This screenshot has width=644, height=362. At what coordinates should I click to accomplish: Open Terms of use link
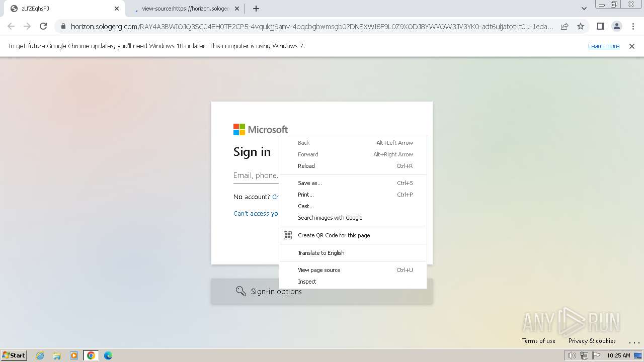click(x=538, y=341)
